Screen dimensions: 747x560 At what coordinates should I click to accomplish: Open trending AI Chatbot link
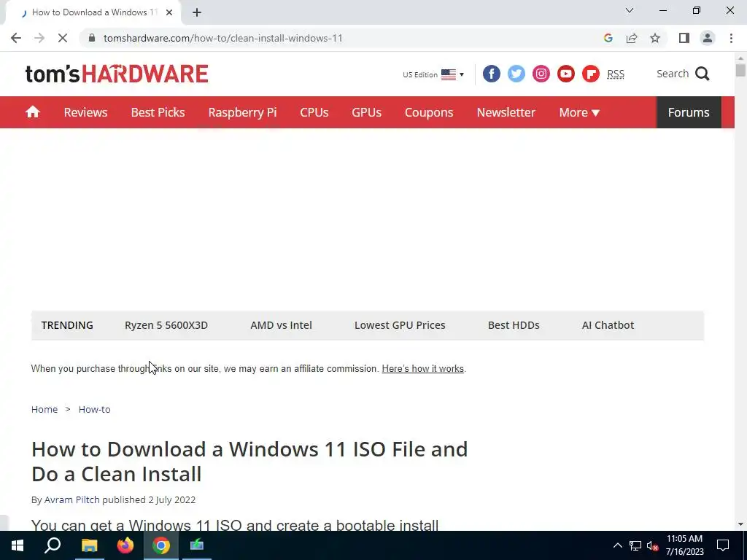608,325
